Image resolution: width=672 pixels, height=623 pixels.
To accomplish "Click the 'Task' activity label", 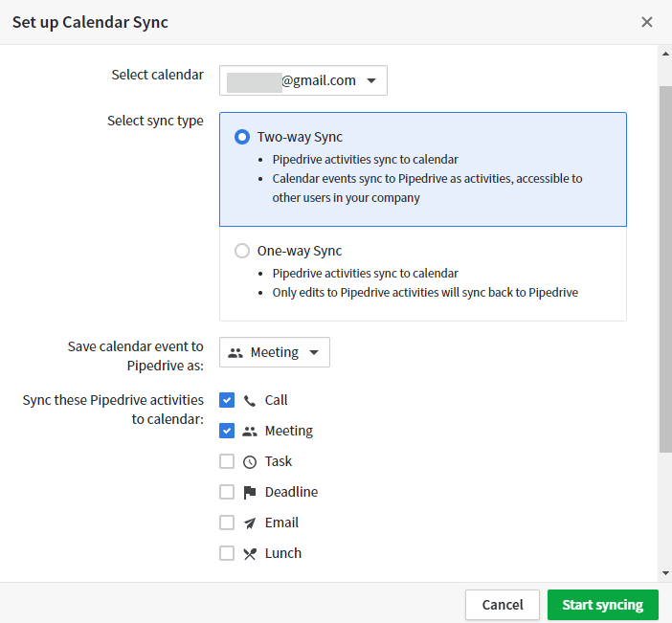I will (x=279, y=461).
